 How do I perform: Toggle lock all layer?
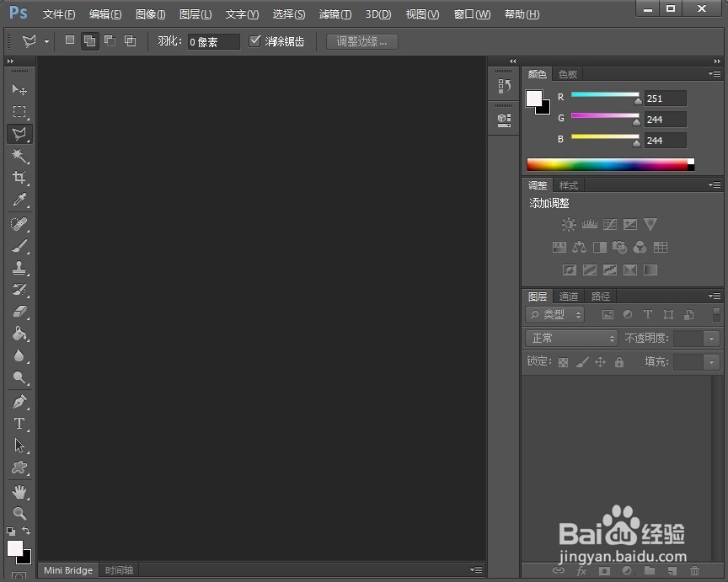tap(619, 362)
